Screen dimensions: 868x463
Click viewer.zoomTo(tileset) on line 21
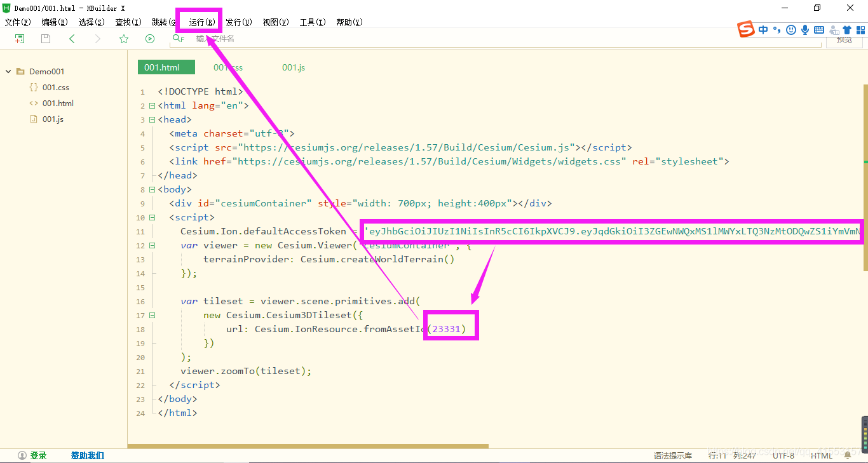point(246,372)
